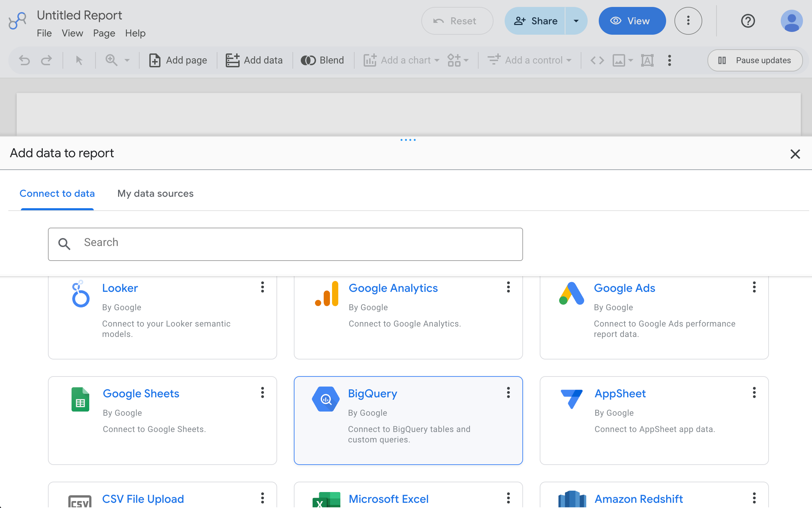Click the AppSheet connector logo
The height and width of the screenshot is (508, 812).
pyautogui.click(x=572, y=399)
